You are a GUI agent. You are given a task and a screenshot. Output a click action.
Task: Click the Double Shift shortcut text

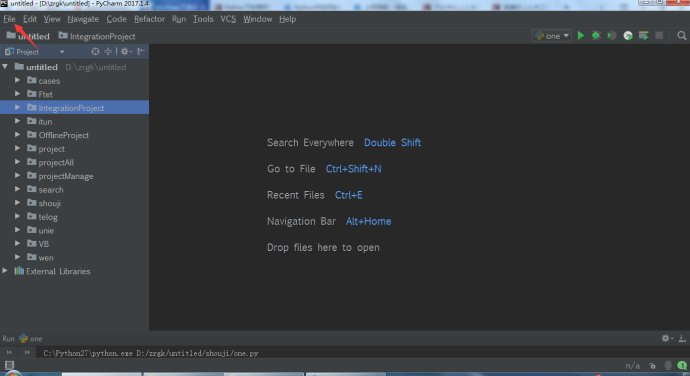(392, 143)
